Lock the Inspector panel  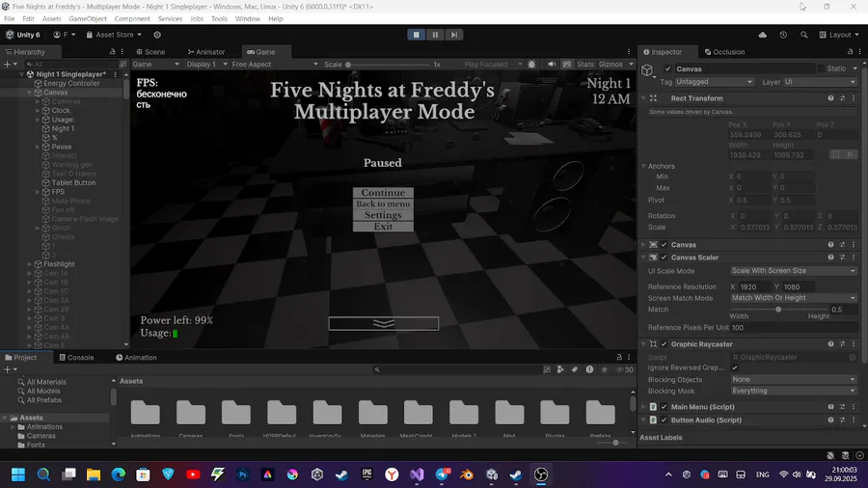click(851, 51)
